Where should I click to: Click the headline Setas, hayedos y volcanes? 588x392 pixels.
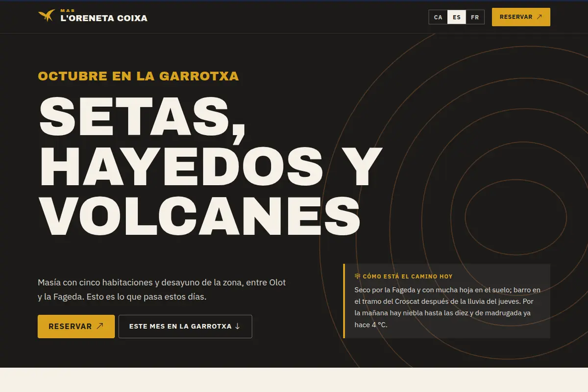(x=210, y=166)
